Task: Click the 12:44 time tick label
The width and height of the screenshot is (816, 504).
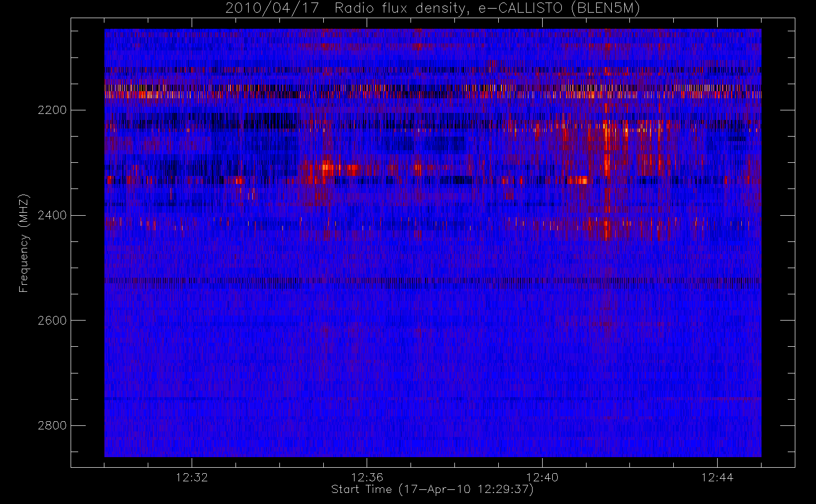Action: 717,477
